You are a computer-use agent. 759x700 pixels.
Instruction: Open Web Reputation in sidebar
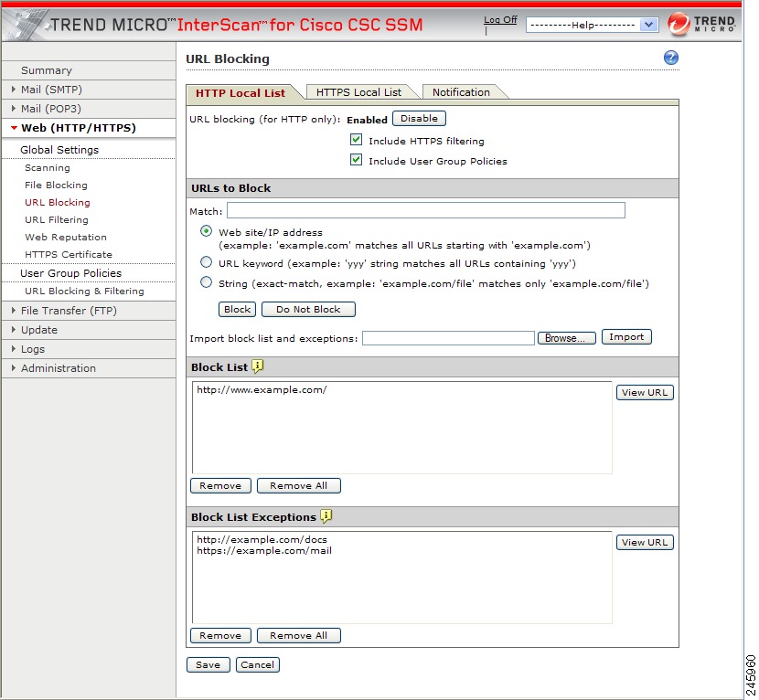[66, 238]
